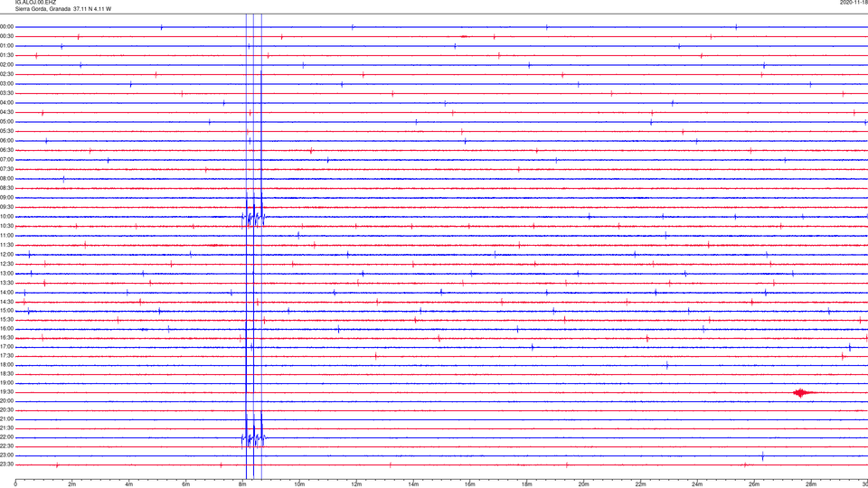Click the 02:00 trace time label

(7, 65)
